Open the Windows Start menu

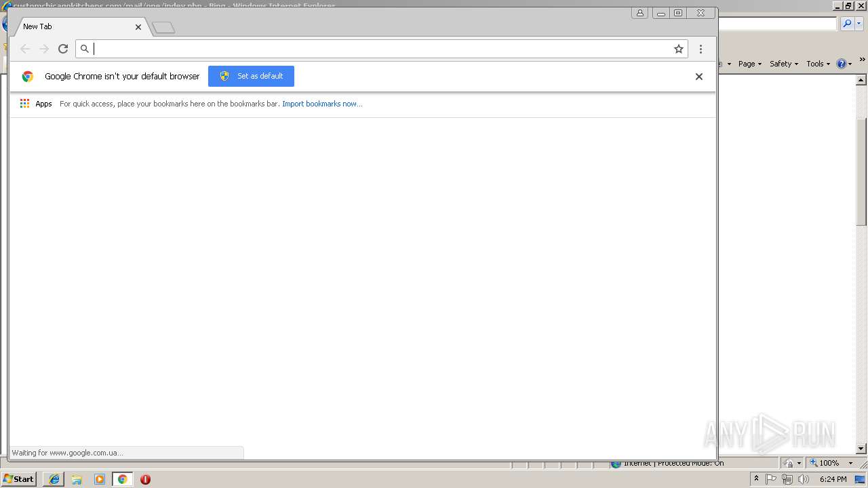[x=19, y=479]
